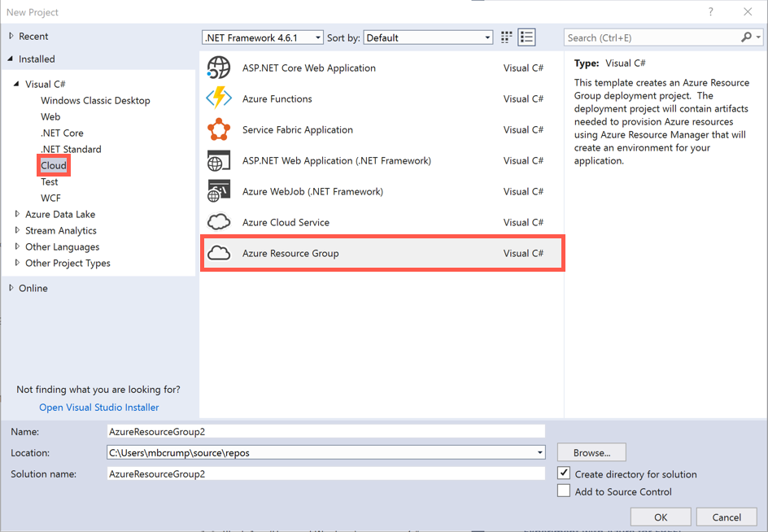Open the Sort by Default dropdown
The image size is (768, 532).
[x=428, y=37]
